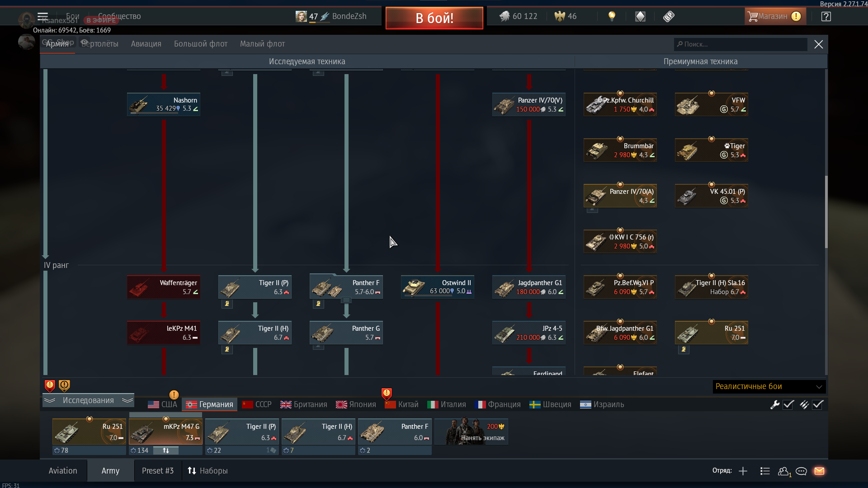This screenshot has width=868, height=488.
Task: Open the Наборы presets list
Action: pos(208,471)
